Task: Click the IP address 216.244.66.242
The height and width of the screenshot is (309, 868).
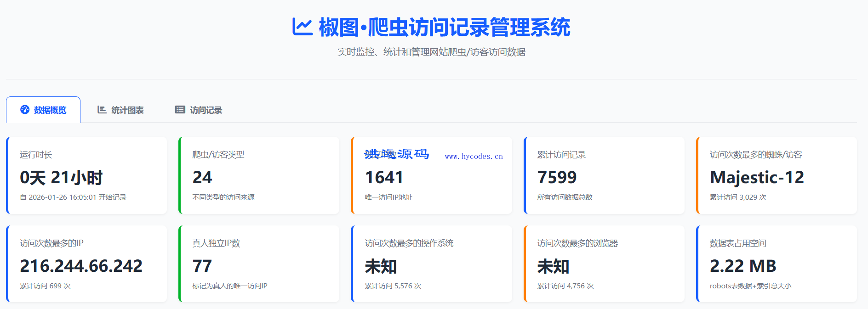Action: point(81,266)
